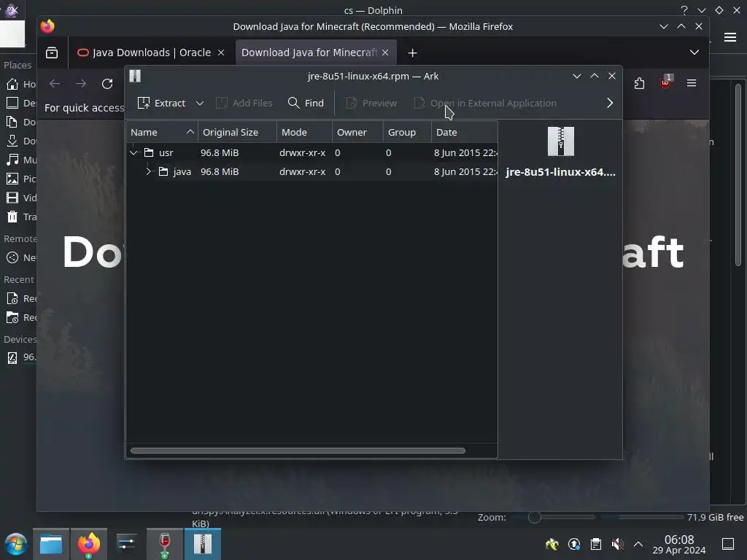Open Music in Dolphin places
This screenshot has height=560, width=747.
pos(20,160)
